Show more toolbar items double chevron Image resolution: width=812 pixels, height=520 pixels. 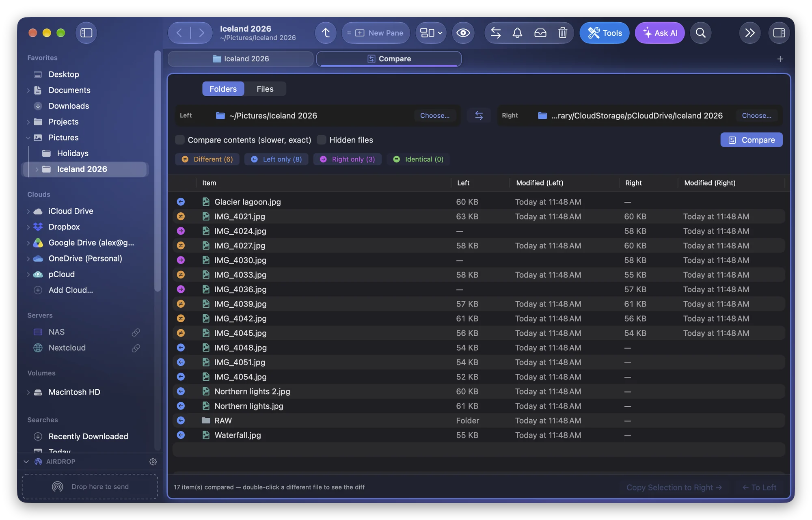[x=749, y=33]
